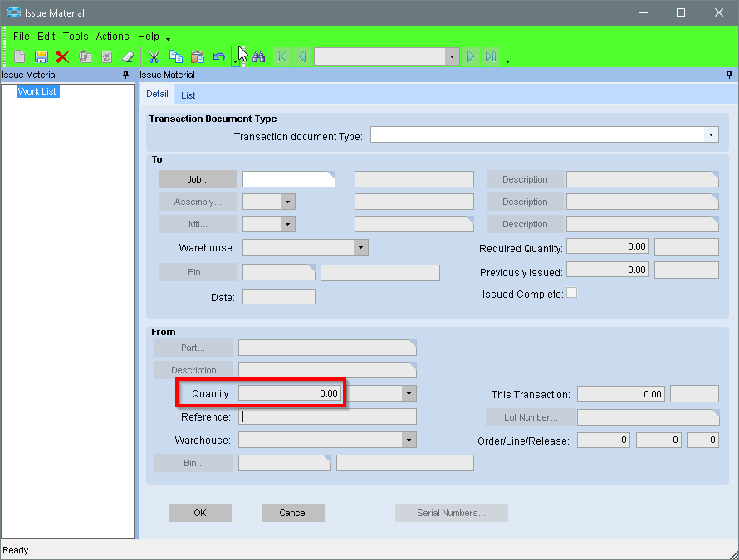Go to the last record icon
The height and width of the screenshot is (560, 739).
491,57
